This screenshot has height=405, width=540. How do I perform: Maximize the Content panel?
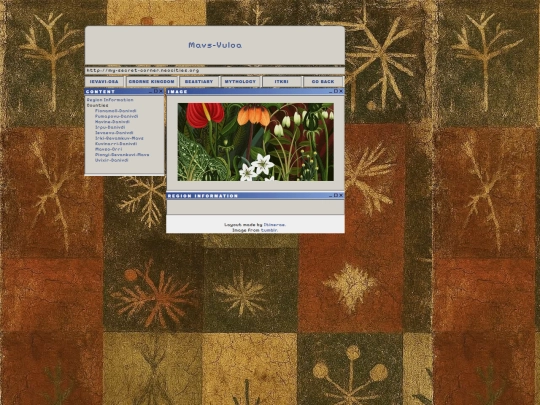coord(156,91)
